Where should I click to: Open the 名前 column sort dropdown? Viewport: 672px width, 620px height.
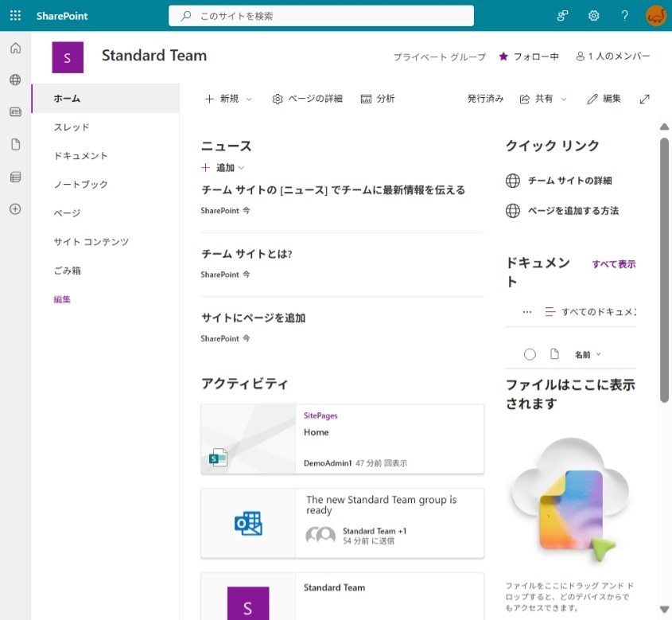pyautogui.click(x=588, y=355)
